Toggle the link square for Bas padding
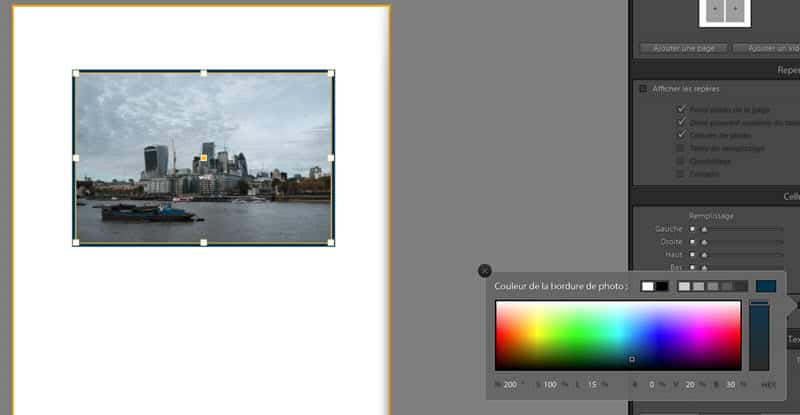This screenshot has width=800, height=415. [692, 267]
